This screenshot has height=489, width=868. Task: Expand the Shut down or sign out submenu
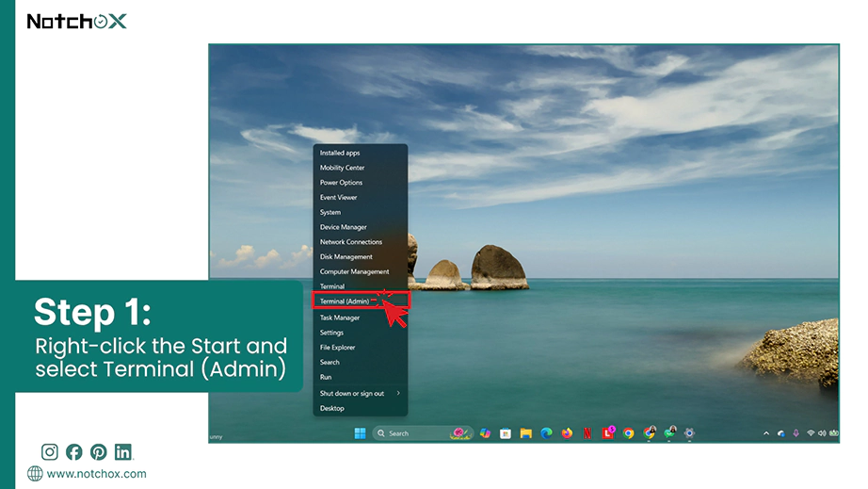click(x=361, y=394)
